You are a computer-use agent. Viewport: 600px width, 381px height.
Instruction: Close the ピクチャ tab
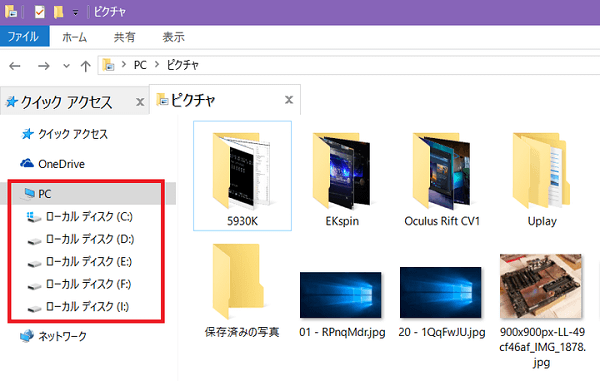tap(289, 100)
